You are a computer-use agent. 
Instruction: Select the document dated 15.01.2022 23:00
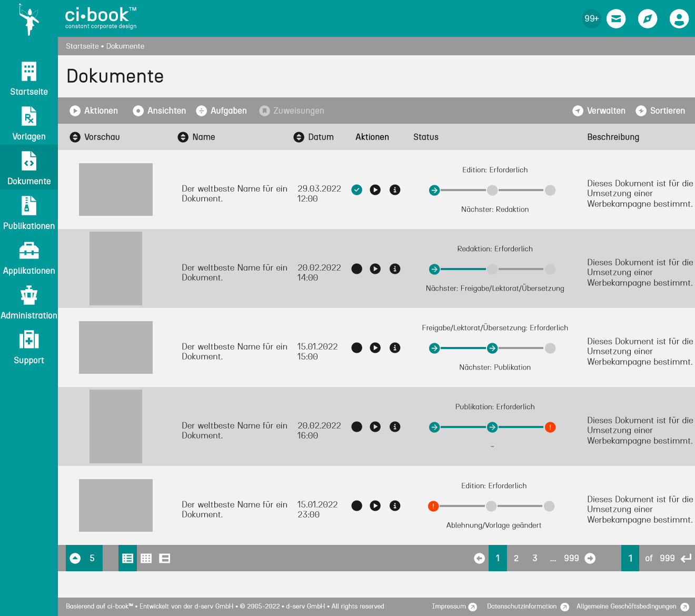point(357,505)
